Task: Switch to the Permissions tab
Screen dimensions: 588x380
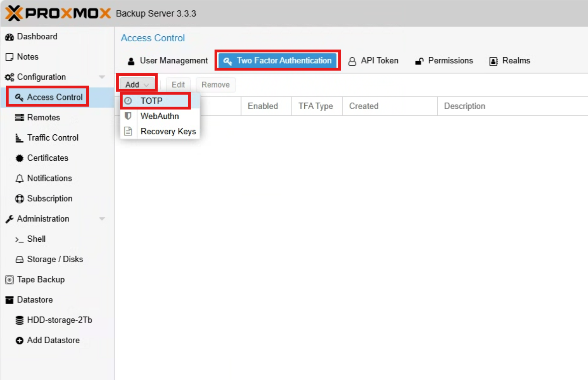Action: [444, 61]
